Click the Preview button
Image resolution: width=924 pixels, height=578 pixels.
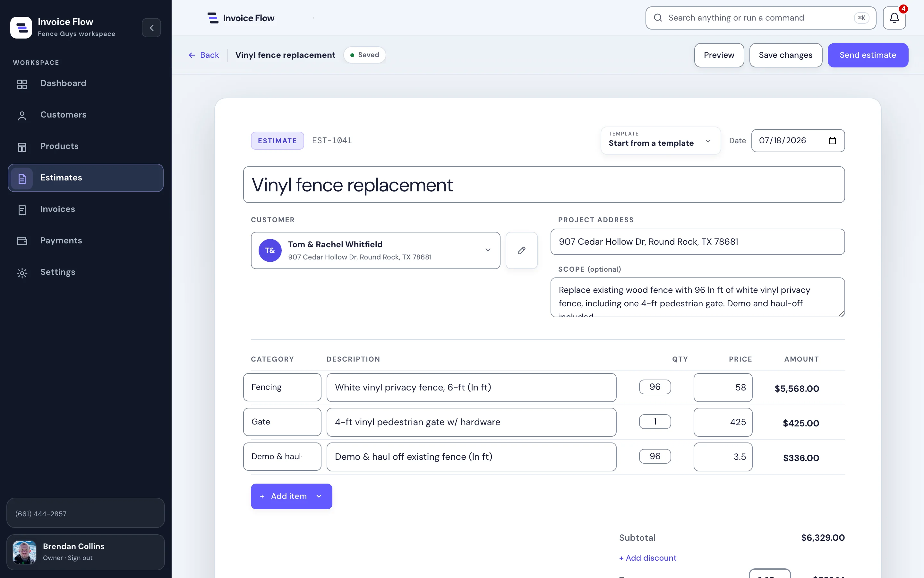click(719, 55)
